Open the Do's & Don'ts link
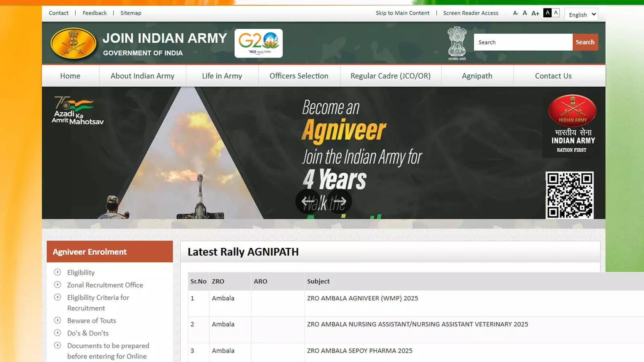The height and width of the screenshot is (362, 644). click(88, 333)
